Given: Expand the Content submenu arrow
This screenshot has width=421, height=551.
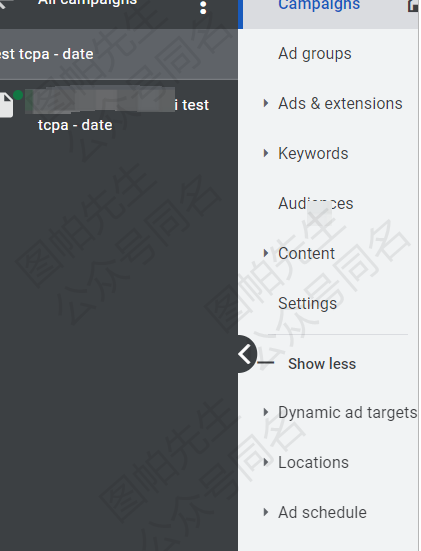Looking at the screenshot, I should (x=266, y=253).
